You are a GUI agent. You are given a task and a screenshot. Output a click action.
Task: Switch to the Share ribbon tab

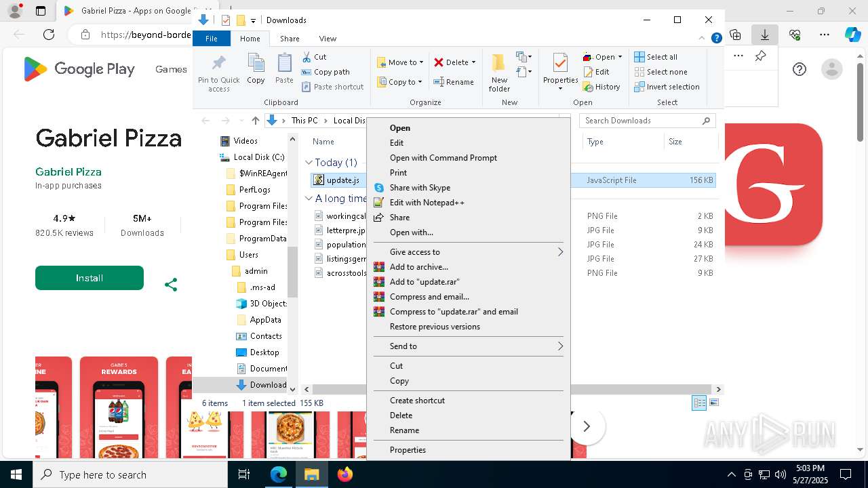[x=290, y=39]
